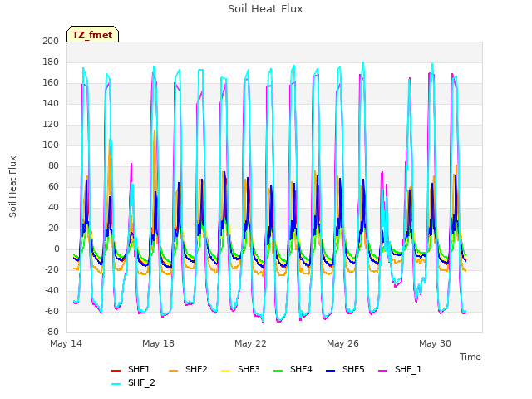532x399 pixels.
Task: Toggle the SHF5 legend entry
Action: coord(345,369)
